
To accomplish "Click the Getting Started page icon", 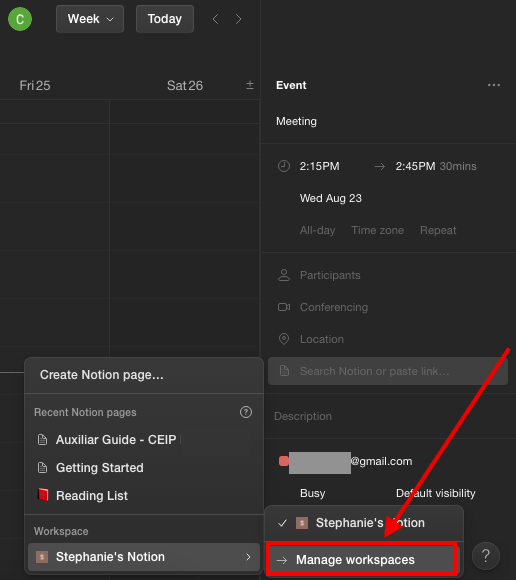I will click(43, 468).
